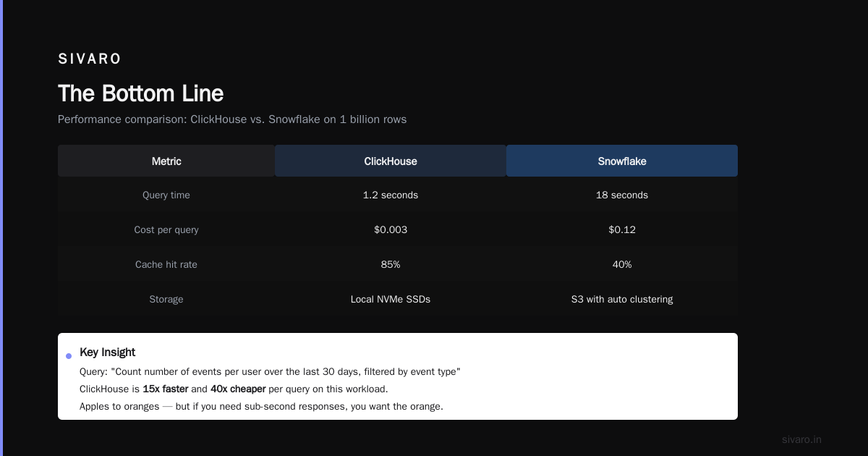Click The Bottom Line heading
The width and height of the screenshot is (868, 456).
140,93
